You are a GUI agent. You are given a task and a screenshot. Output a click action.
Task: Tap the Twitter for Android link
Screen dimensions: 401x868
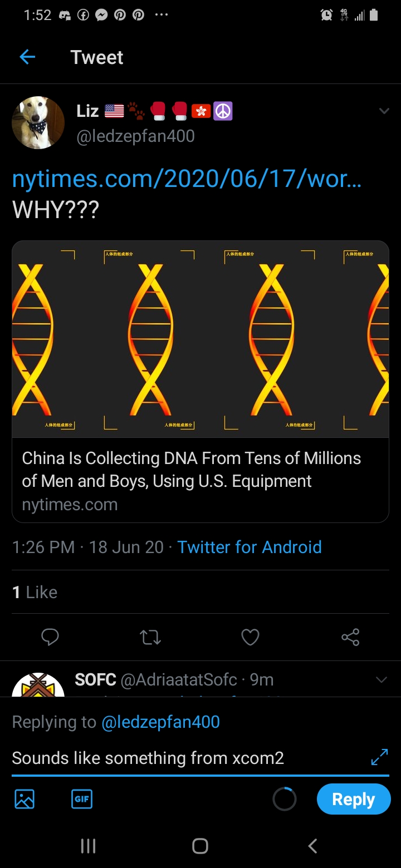[249, 547]
